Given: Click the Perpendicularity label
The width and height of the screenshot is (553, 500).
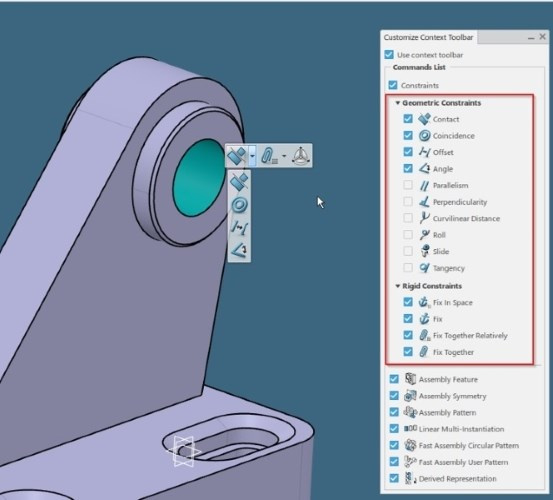Looking at the screenshot, I should pyautogui.click(x=460, y=202).
